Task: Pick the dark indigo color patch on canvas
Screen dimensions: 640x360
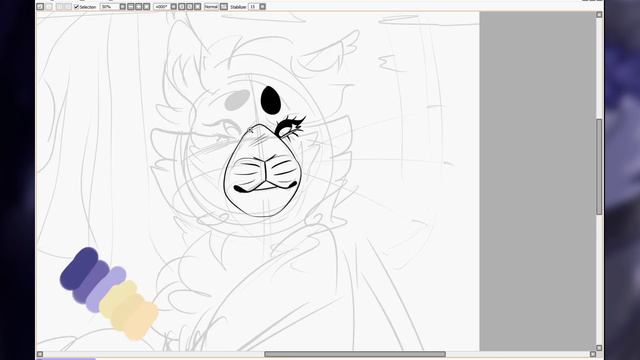Action: pyautogui.click(x=78, y=268)
